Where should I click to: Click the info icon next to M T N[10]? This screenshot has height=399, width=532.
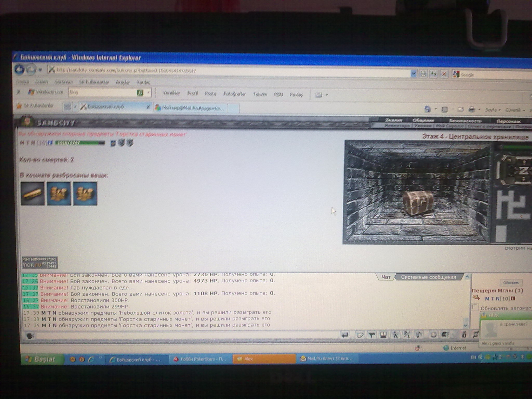pyautogui.click(x=513, y=299)
